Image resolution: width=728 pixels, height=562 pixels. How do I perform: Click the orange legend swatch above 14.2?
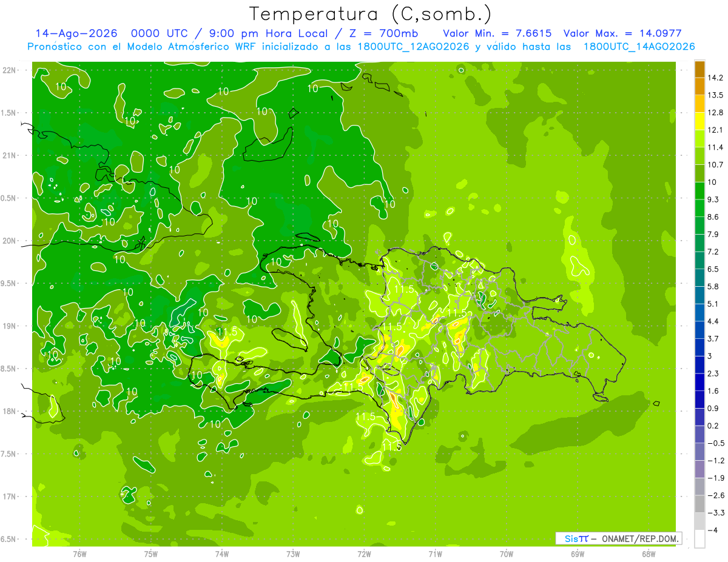699,69
